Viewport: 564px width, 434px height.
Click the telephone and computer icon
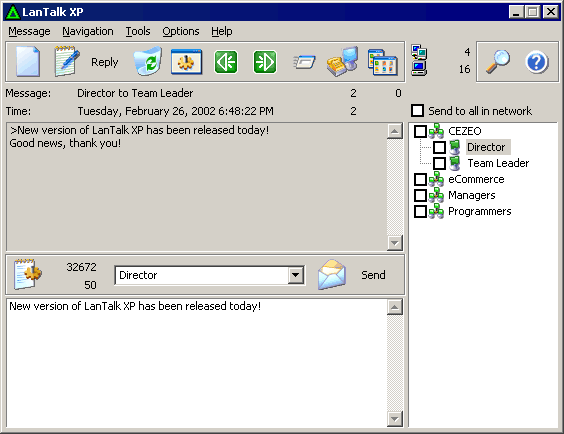[x=342, y=61]
